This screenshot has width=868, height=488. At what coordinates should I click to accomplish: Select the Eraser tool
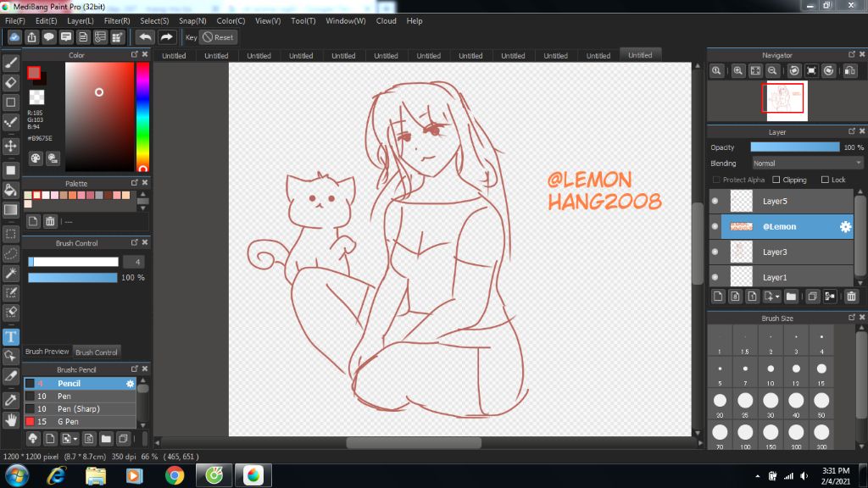[10, 82]
